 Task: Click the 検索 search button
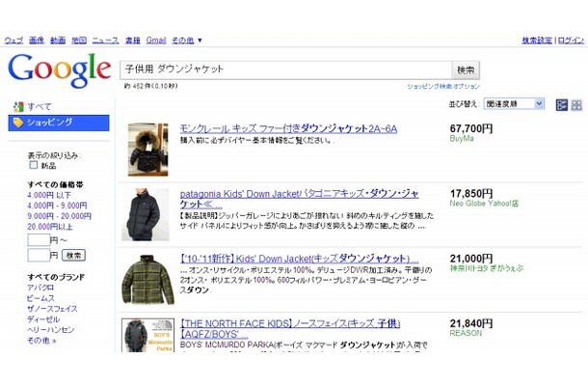coord(466,69)
